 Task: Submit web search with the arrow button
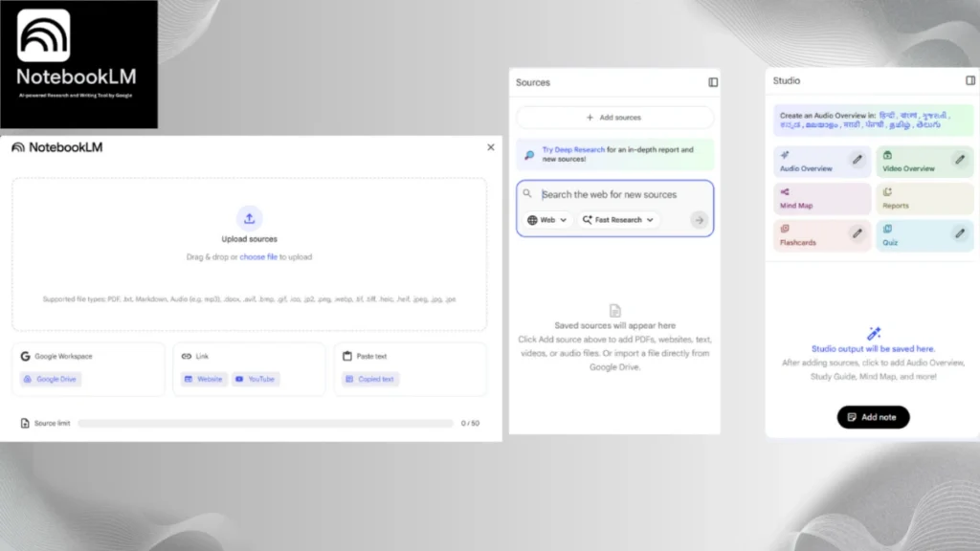click(699, 220)
